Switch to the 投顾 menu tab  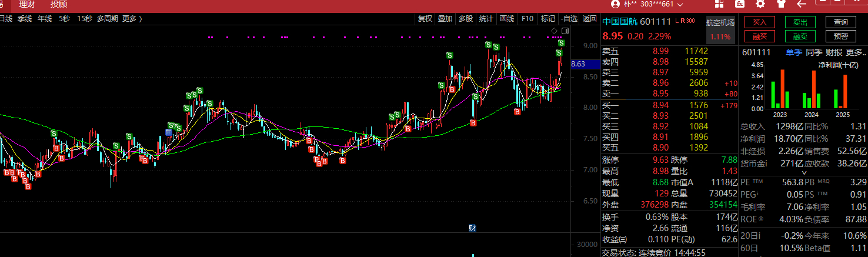point(59,4)
